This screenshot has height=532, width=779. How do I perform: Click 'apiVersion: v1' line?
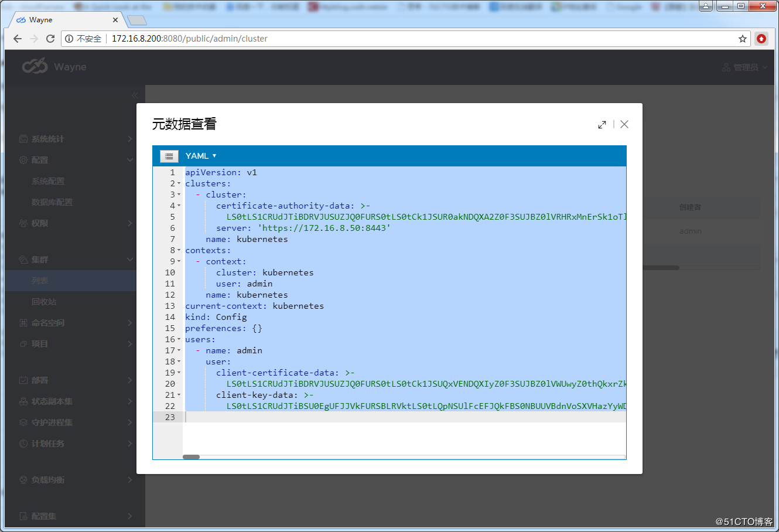221,172
